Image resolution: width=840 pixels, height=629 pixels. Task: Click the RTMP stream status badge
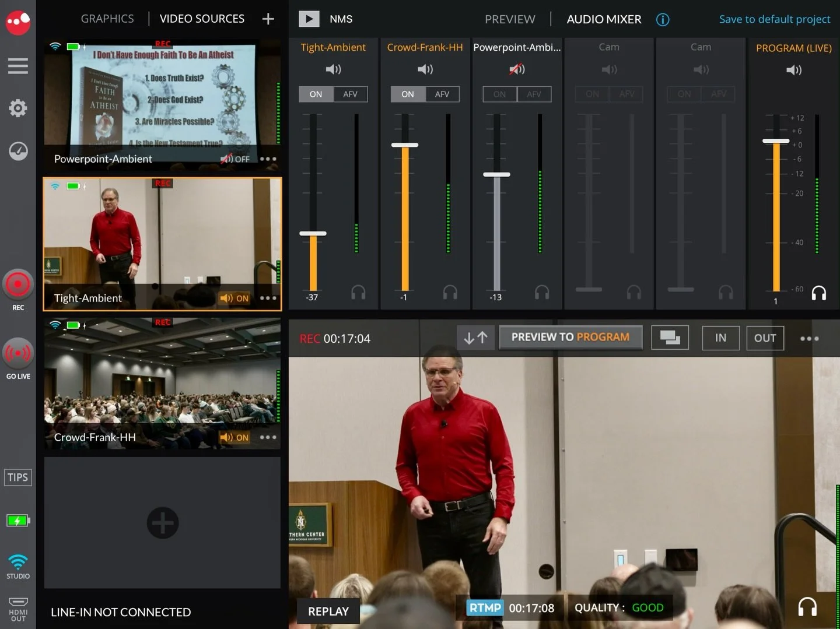coord(485,608)
